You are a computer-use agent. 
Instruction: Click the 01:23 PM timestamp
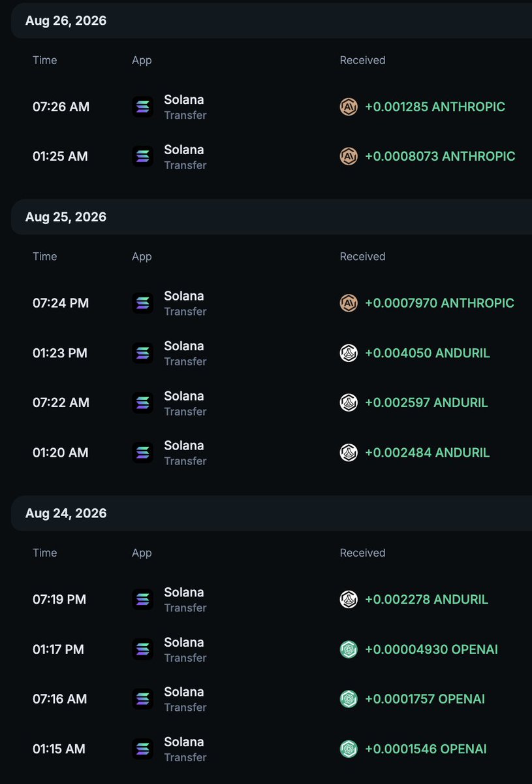coord(60,353)
